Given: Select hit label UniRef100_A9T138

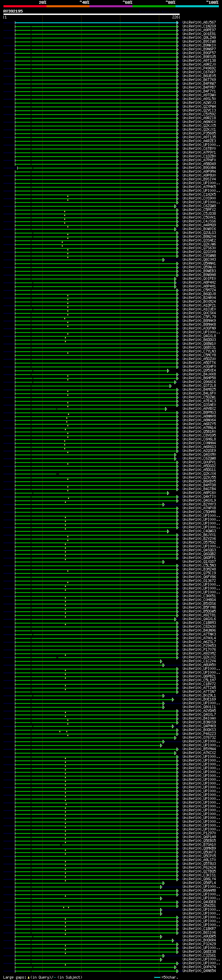Looking at the screenshot, I should 199,60.
